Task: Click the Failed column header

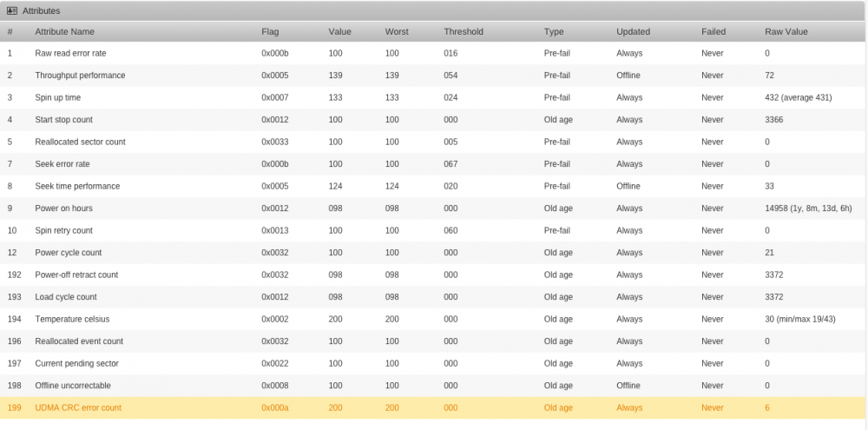Action: (713, 31)
